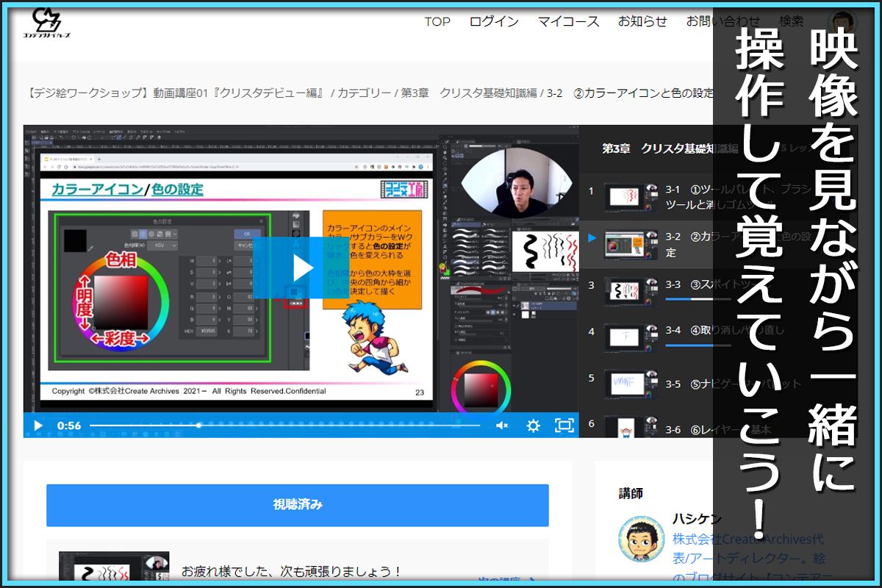This screenshot has width=882, height=588.
Task: Click the site logo in the header
Action: point(46,24)
